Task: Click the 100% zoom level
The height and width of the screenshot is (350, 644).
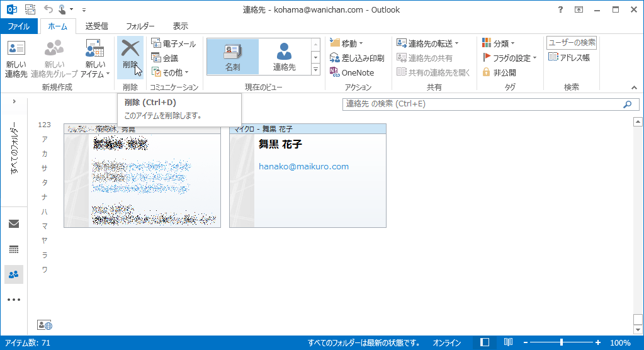Action: tap(620, 342)
